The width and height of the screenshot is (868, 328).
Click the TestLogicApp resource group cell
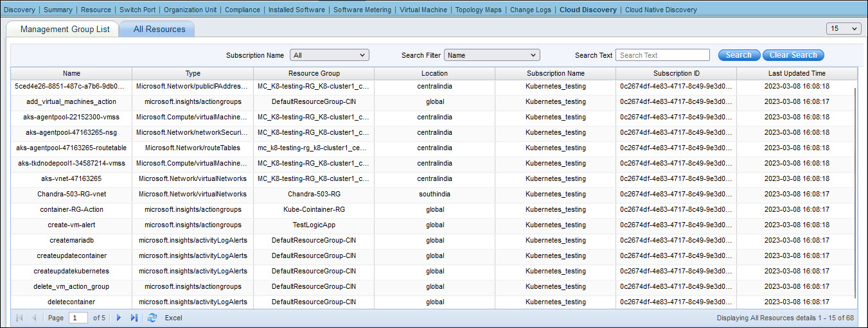314,225
